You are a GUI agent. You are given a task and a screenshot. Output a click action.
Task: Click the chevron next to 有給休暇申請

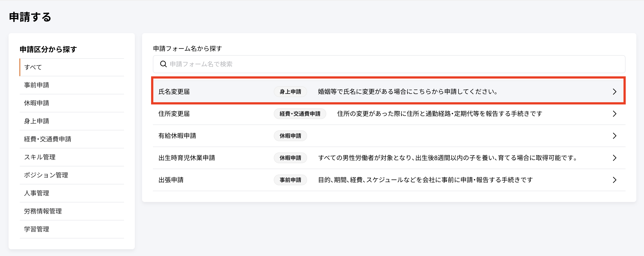tap(615, 136)
